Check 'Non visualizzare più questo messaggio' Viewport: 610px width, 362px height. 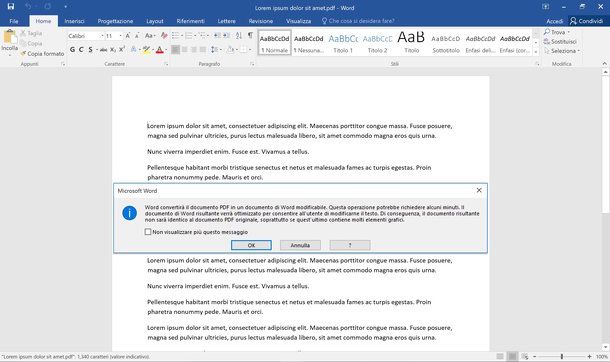pyautogui.click(x=148, y=232)
